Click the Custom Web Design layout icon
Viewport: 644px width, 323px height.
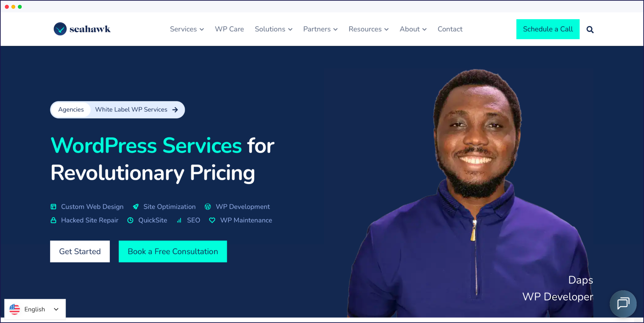click(x=53, y=207)
